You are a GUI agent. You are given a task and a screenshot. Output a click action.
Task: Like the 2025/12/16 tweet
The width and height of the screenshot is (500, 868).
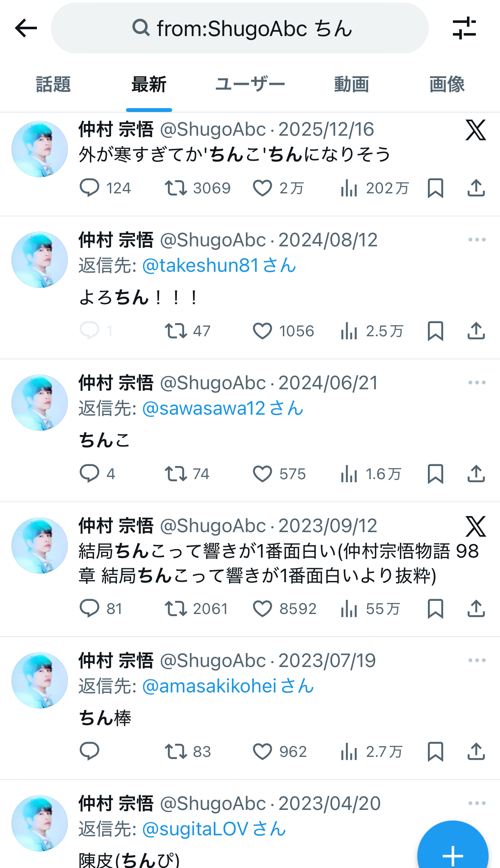click(x=263, y=188)
